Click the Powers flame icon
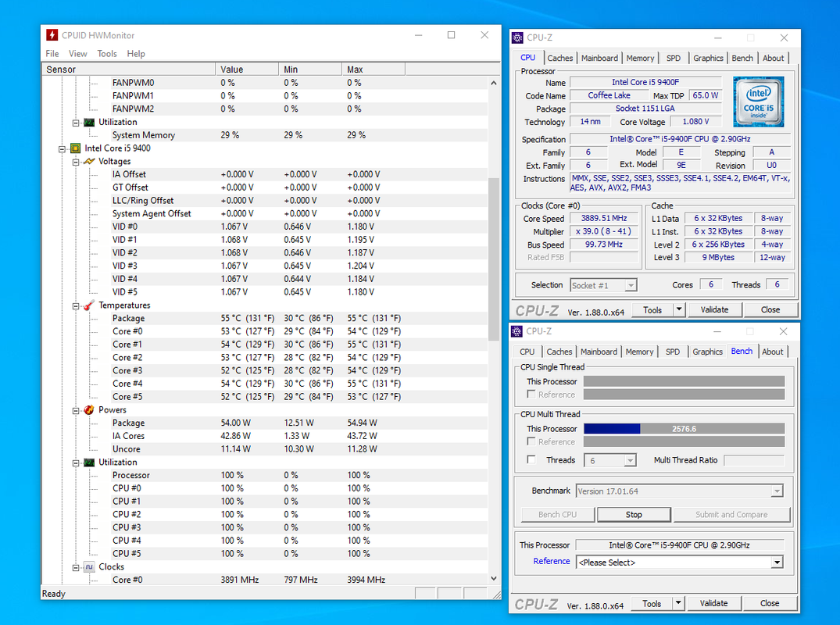 (x=89, y=409)
